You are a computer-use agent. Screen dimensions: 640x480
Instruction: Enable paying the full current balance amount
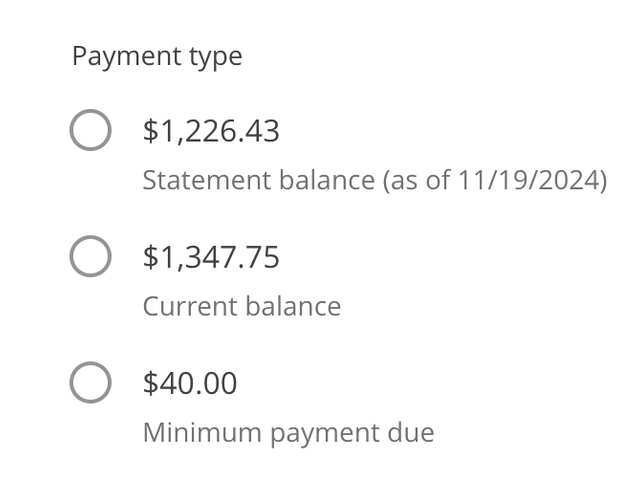coord(90,258)
